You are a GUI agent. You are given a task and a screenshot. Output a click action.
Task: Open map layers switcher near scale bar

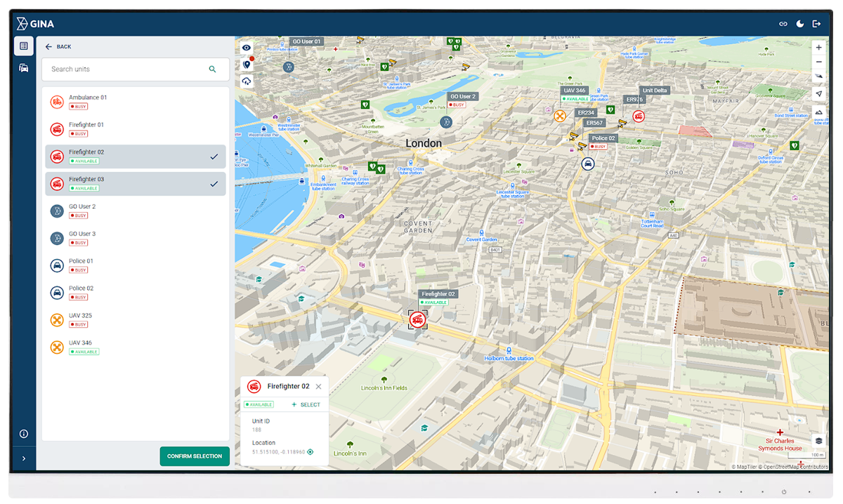click(x=818, y=440)
